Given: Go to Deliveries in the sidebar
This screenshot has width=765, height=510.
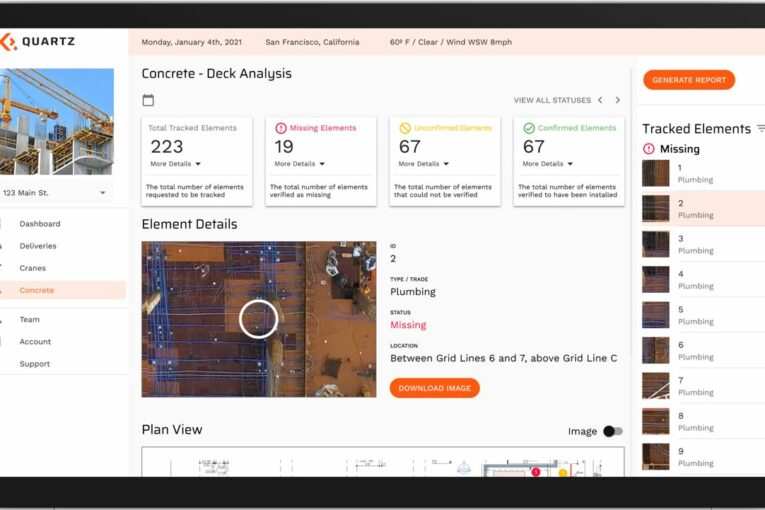Looking at the screenshot, I should 38,246.
